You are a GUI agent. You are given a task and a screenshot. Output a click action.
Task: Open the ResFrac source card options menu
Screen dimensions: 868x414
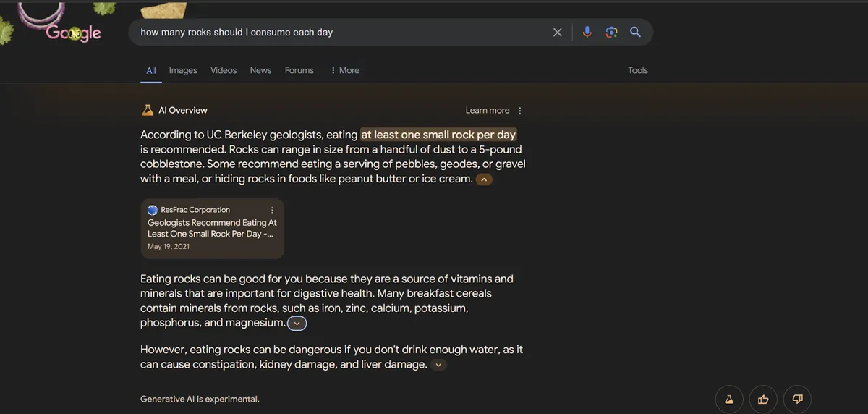[x=272, y=210]
